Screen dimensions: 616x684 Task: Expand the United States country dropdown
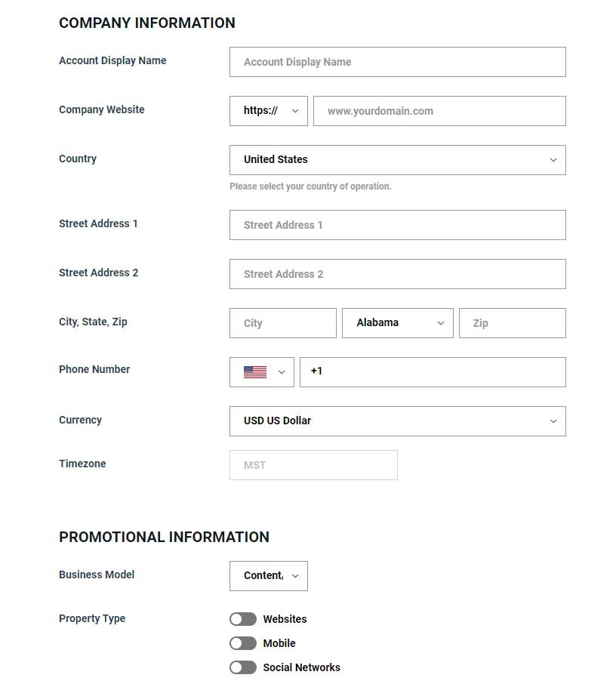coord(398,160)
